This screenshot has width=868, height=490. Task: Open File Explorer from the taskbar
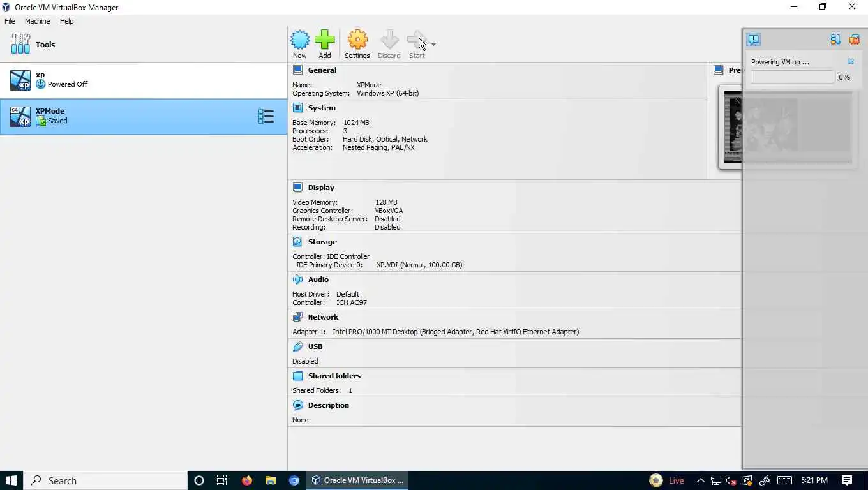pos(271,480)
